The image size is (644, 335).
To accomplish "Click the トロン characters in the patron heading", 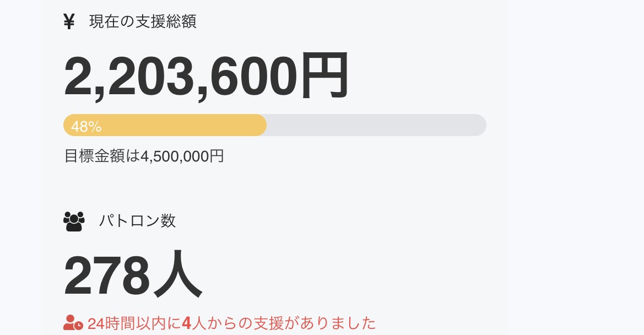I will tap(137, 221).
